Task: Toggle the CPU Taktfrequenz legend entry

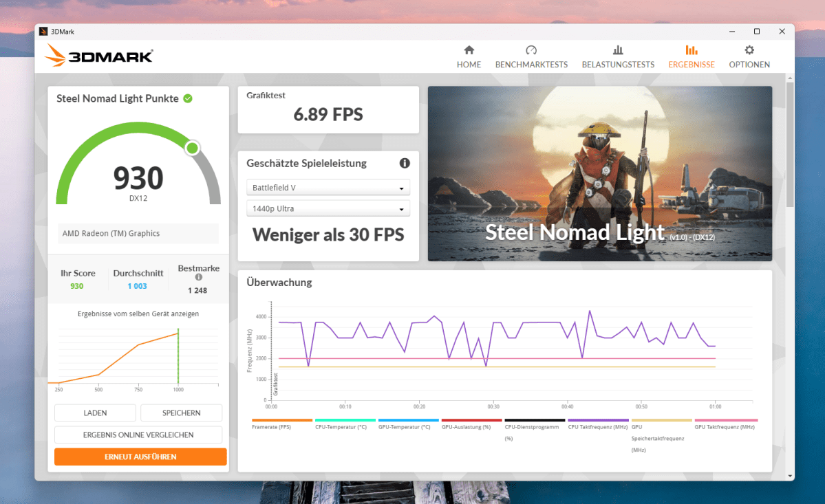Action: [598, 424]
